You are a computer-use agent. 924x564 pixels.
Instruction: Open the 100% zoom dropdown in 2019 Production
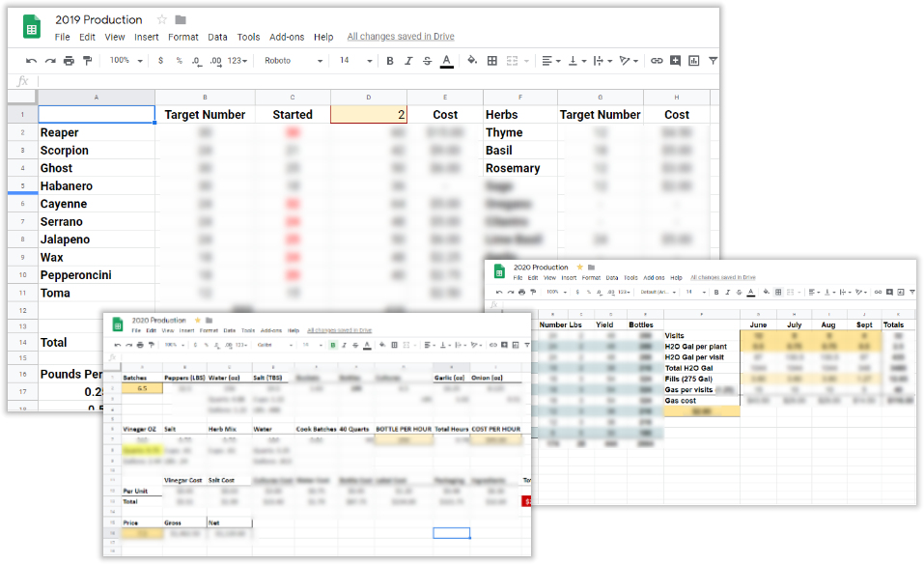point(125,61)
